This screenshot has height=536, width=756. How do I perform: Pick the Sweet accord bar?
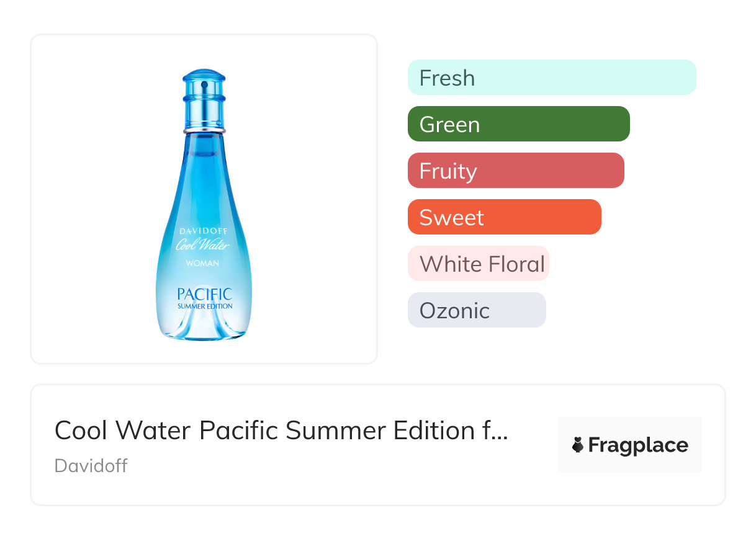coord(504,217)
